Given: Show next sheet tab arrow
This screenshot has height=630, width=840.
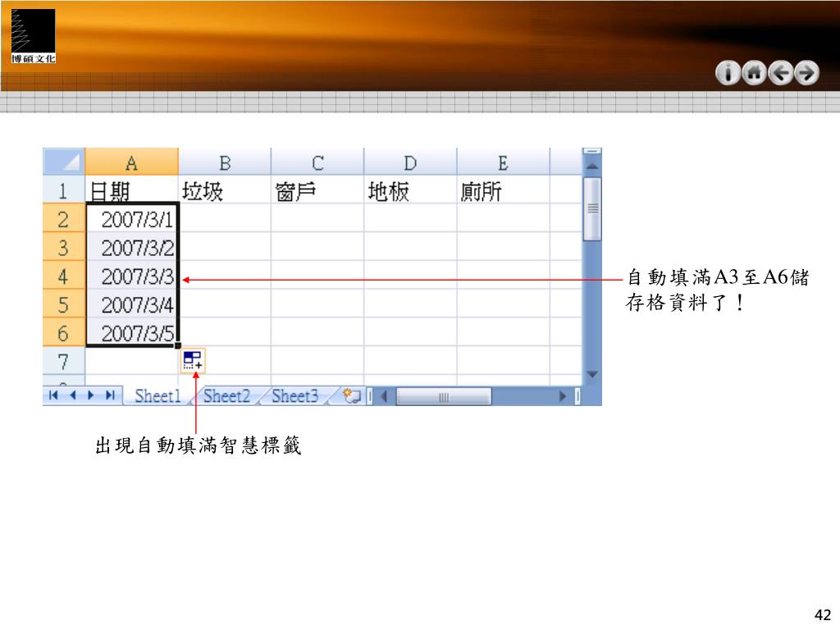Looking at the screenshot, I should coord(90,395).
